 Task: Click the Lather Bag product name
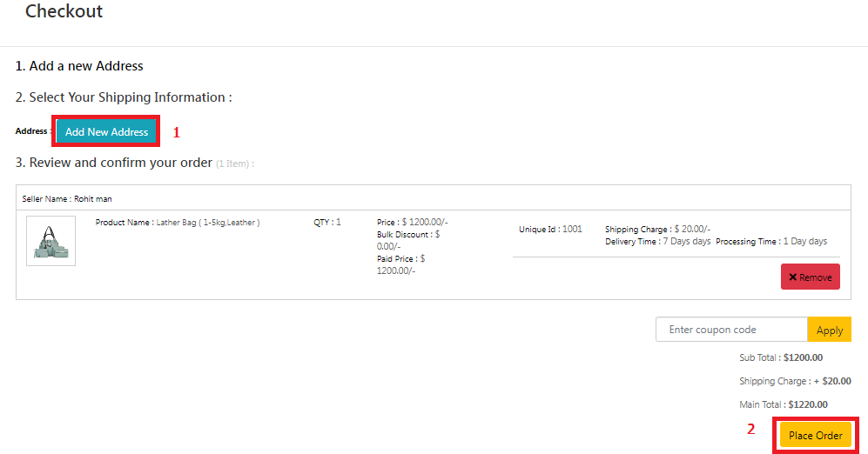(x=207, y=223)
